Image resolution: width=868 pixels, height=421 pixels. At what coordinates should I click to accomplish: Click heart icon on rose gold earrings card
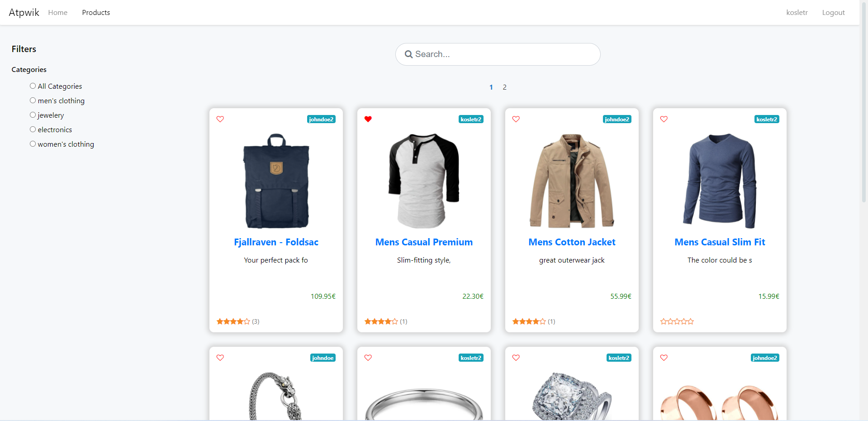pyautogui.click(x=664, y=358)
